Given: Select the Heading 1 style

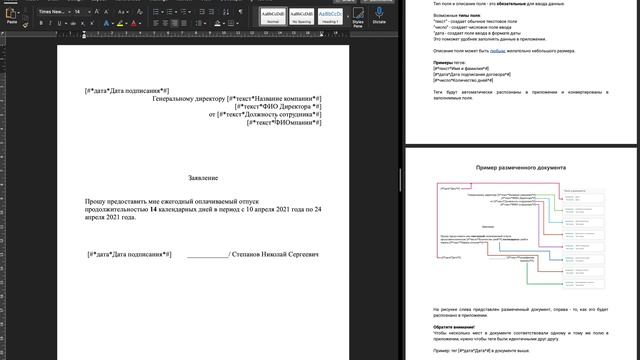Looking at the screenshot, I should pyautogui.click(x=330, y=16).
